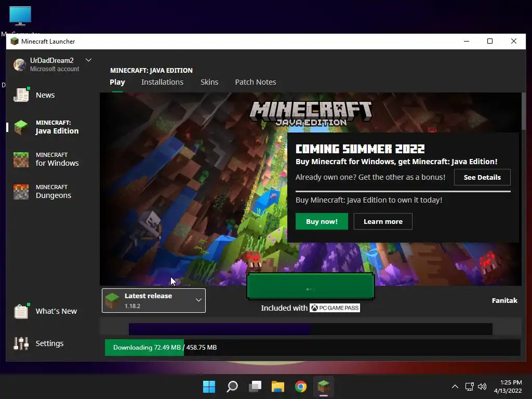Image resolution: width=532 pixels, height=399 pixels.
Task: Open File Explorer from taskbar
Action: pos(278,387)
